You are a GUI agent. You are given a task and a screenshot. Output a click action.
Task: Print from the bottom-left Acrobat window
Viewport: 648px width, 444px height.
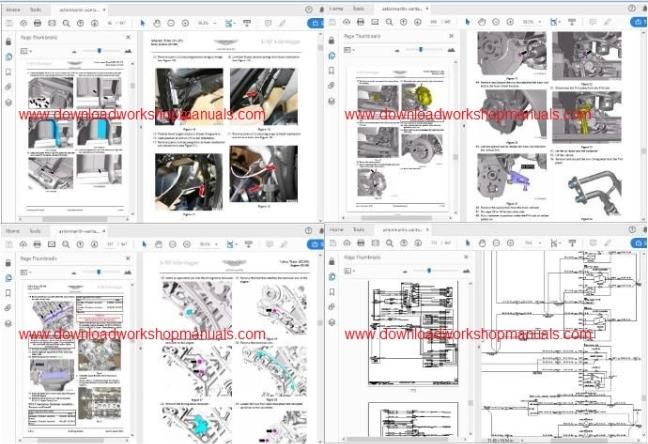37,244
